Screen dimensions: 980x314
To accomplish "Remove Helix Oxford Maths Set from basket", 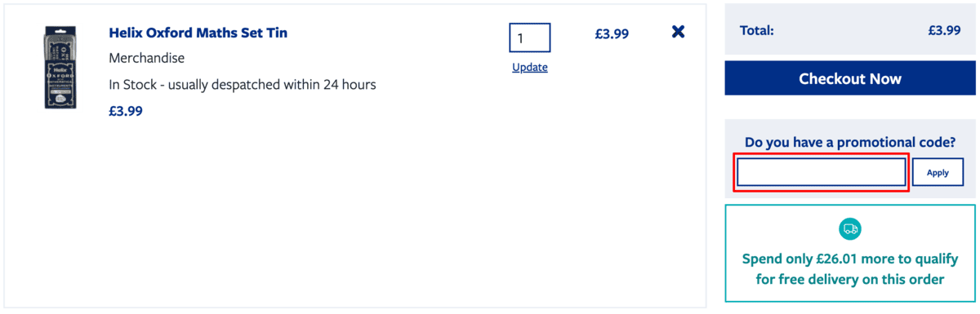I will 678,32.
